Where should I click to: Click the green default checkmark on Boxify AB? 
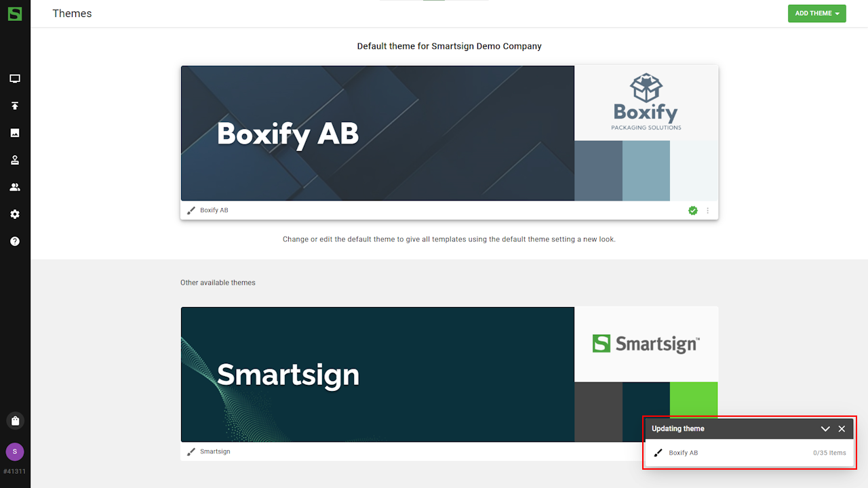[693, 211]
